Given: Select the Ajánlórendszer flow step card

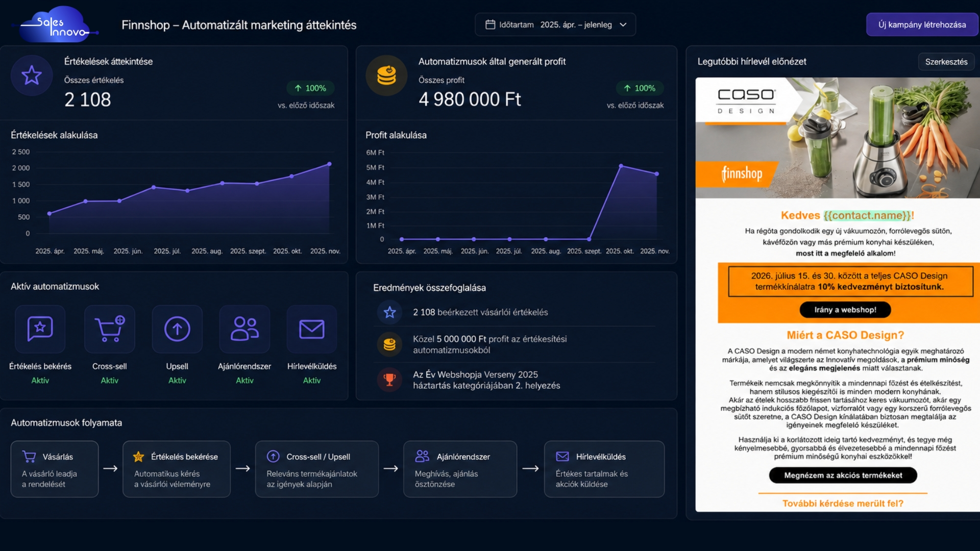Looking at the screenshot, I should point(460,469).
